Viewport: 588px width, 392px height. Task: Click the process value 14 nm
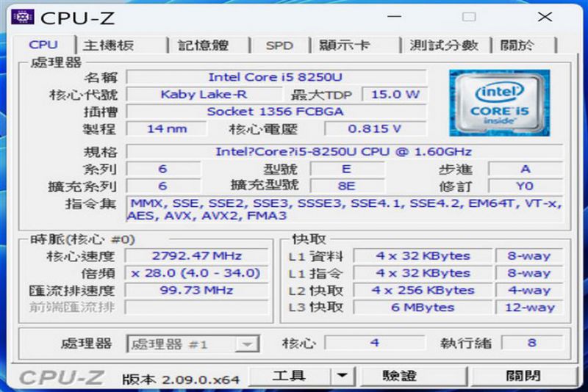click(167, 128)
